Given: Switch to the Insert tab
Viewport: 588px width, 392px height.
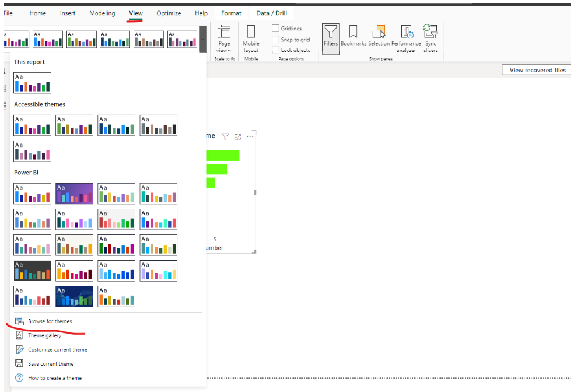Looking at the screenshot, I should tap(68, 13).
